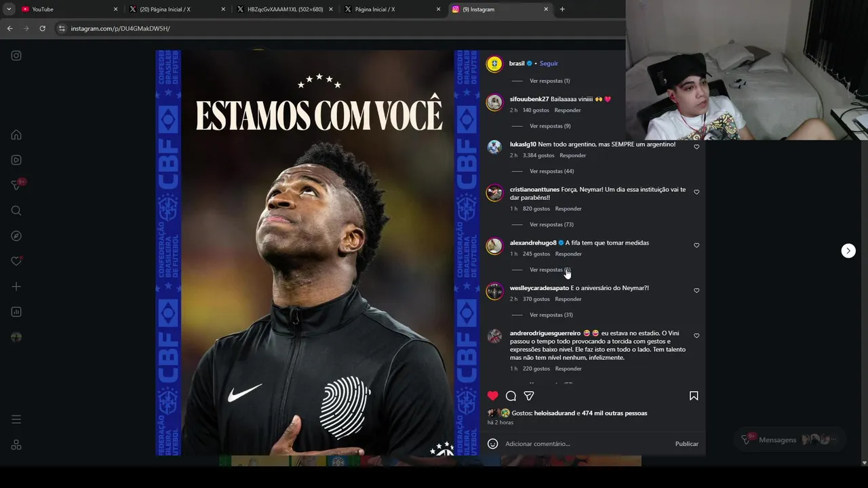Switch to Página Inicial / X tab
Image resolution: width=868 pixels, height=488 pixels.
coord(392,9)
